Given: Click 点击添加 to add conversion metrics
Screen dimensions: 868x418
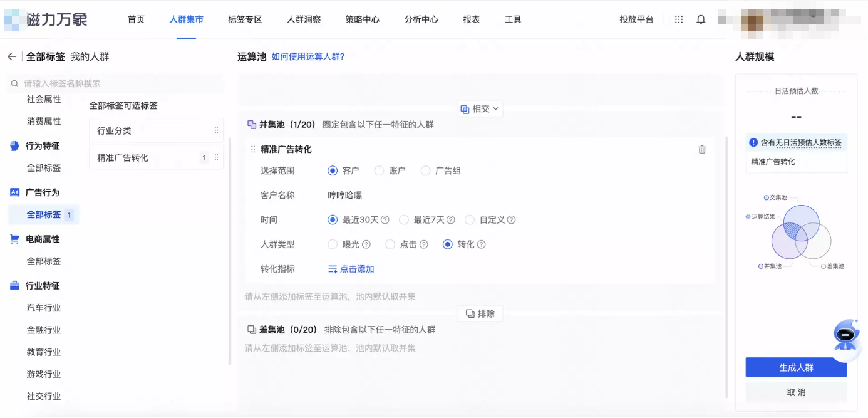Looking at the screenshot, I should tap(351, 268).
